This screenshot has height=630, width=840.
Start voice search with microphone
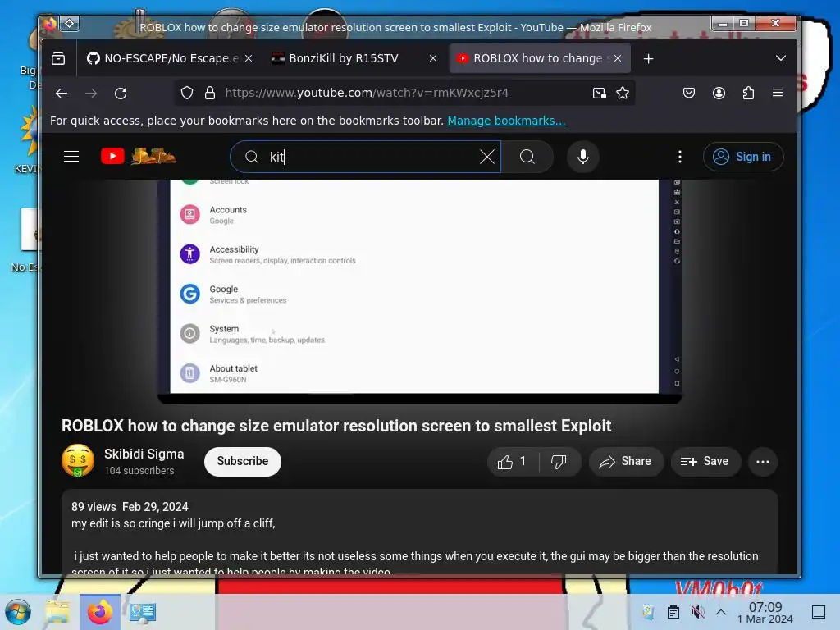click(x=583, y=157)
